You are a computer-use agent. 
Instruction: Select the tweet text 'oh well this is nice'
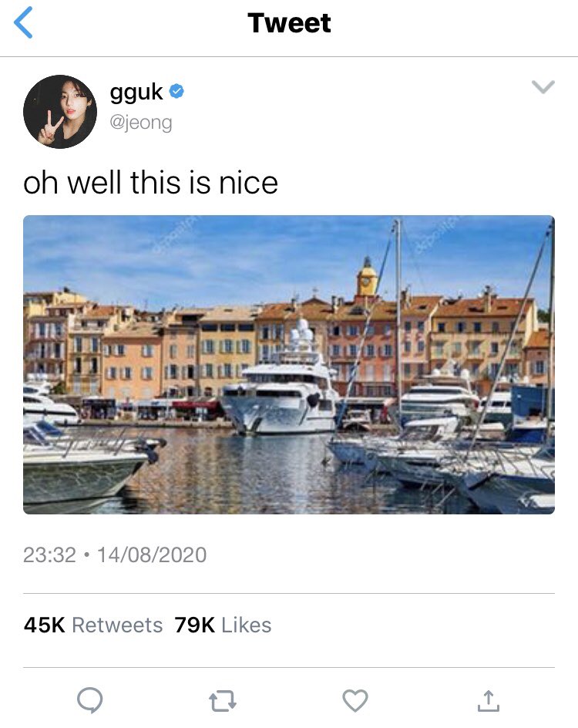pos(151,182)
